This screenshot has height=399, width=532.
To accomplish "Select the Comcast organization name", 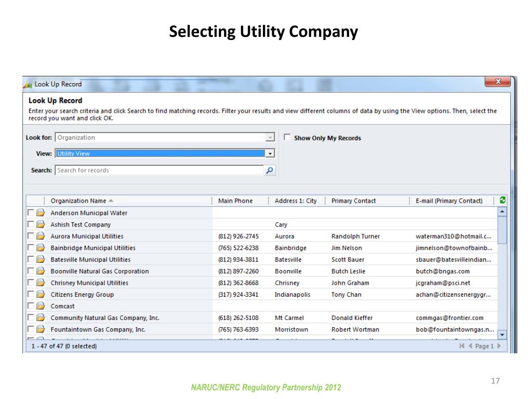I will [x=62, y=306].
